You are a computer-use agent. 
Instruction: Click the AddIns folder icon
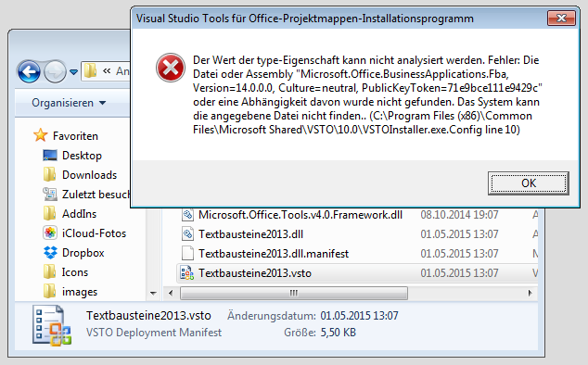49,214
